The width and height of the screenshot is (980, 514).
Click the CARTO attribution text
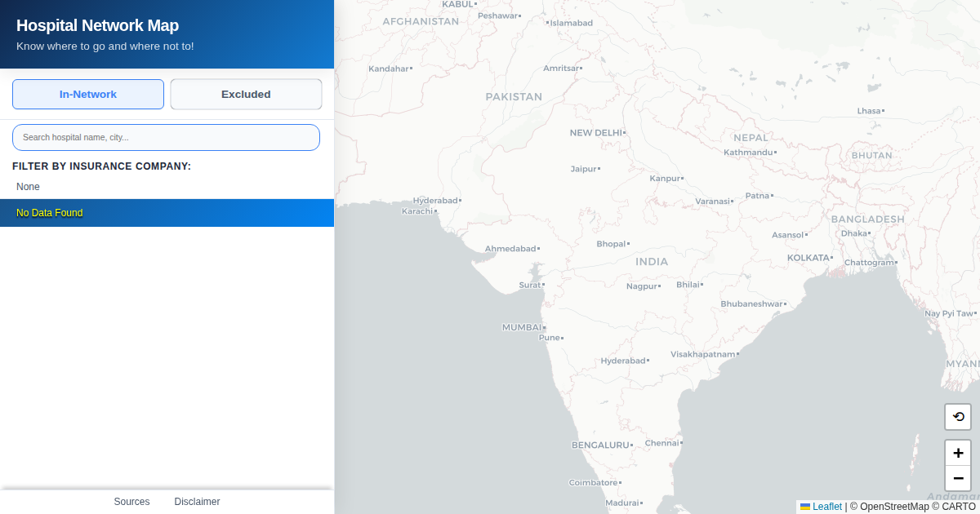(958, 507)
